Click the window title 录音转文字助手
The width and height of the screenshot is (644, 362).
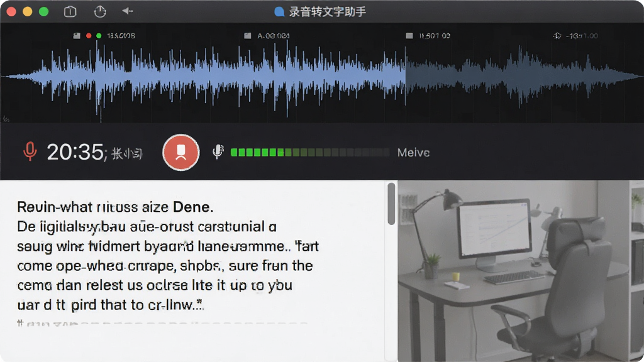[x=327, y=11]
